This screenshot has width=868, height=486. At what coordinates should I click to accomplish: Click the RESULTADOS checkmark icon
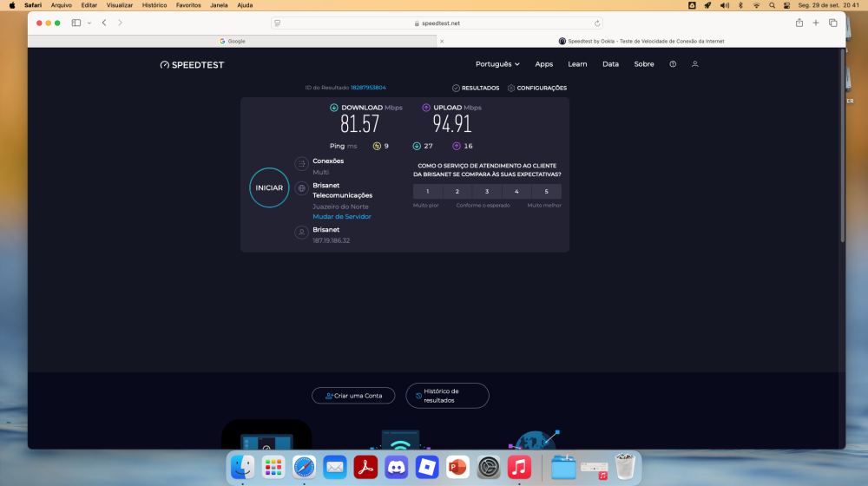[456, 88]
